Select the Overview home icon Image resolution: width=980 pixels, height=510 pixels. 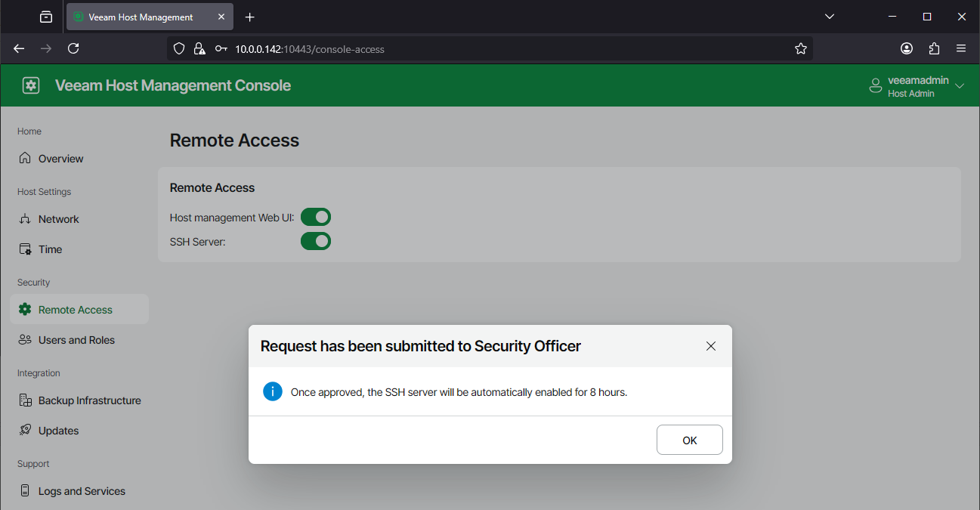click(25, 158)
